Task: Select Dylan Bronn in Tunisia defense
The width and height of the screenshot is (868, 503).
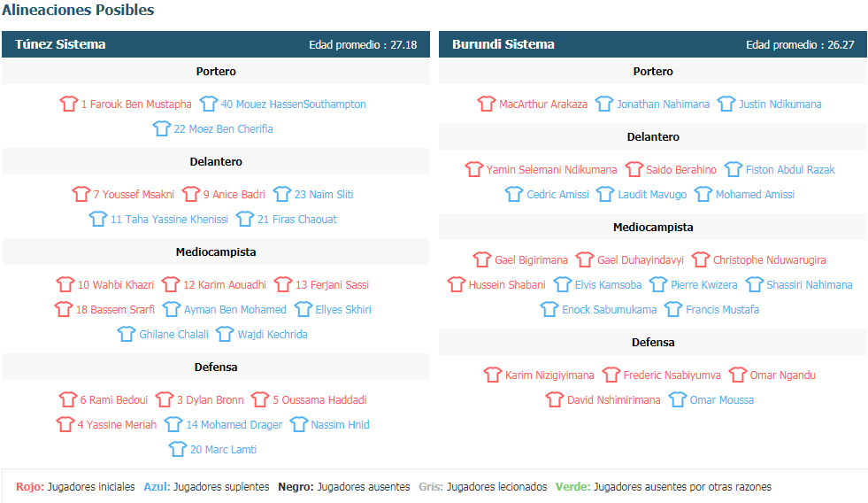Action: tap(211, 400)
